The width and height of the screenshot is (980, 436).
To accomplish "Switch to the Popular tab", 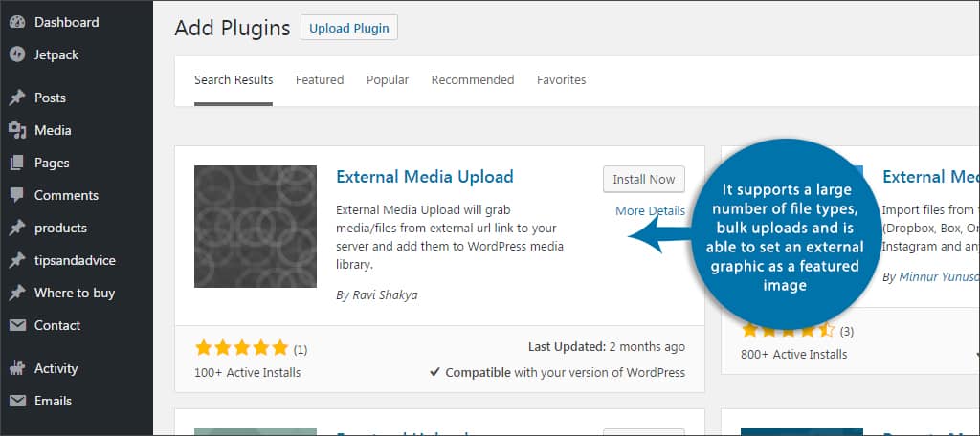I will [388, 80].
